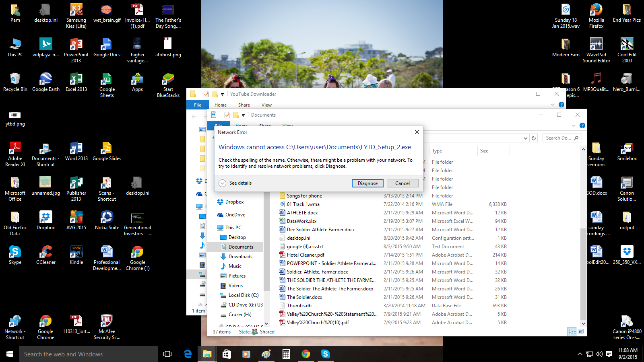Select the McAfee Security Scan desktop icon
644x362 pixels.
coord(107,327)
